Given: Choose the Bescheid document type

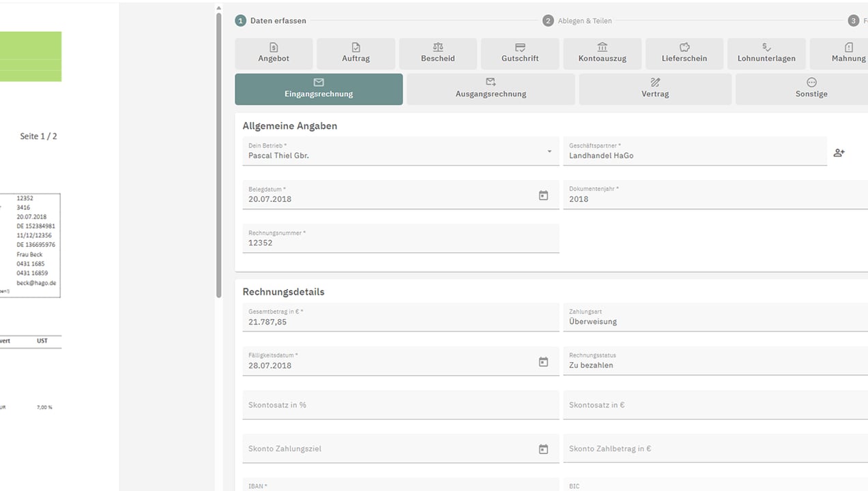Looking at the screenshot, I should 438,53.
